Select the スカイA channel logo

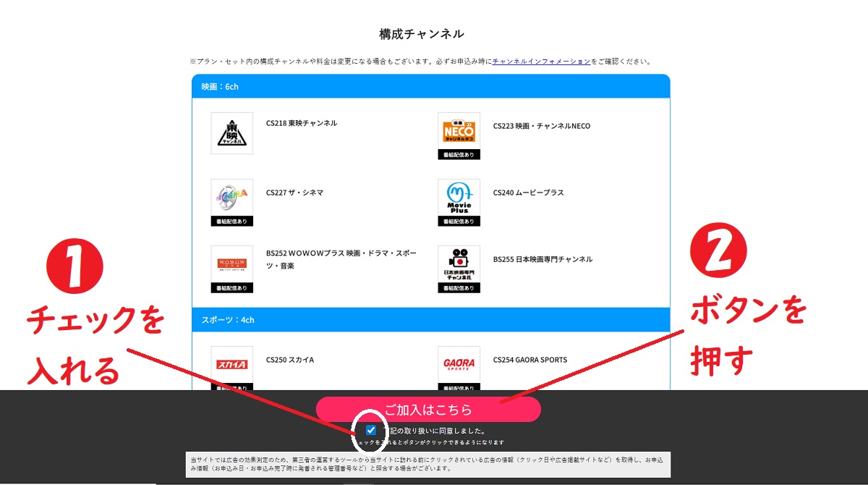pyautogui.click(x=230, y=362)
